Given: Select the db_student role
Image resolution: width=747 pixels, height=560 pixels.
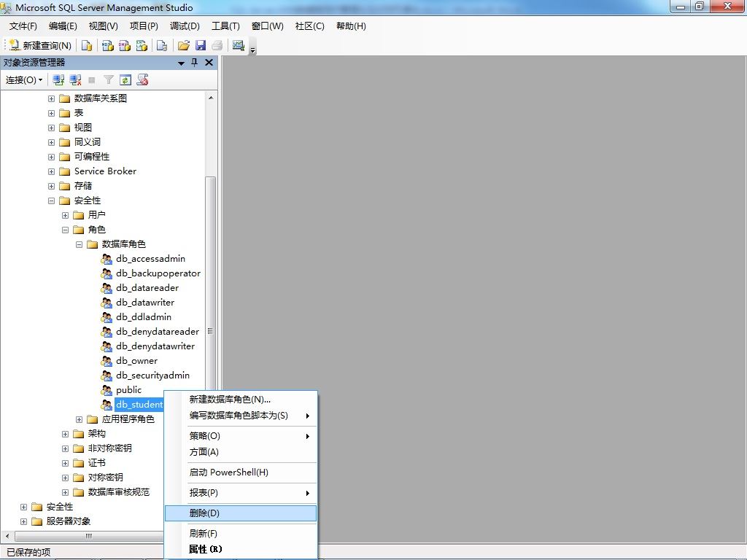Looking at the screenshot, I should (x=139, y=404).
